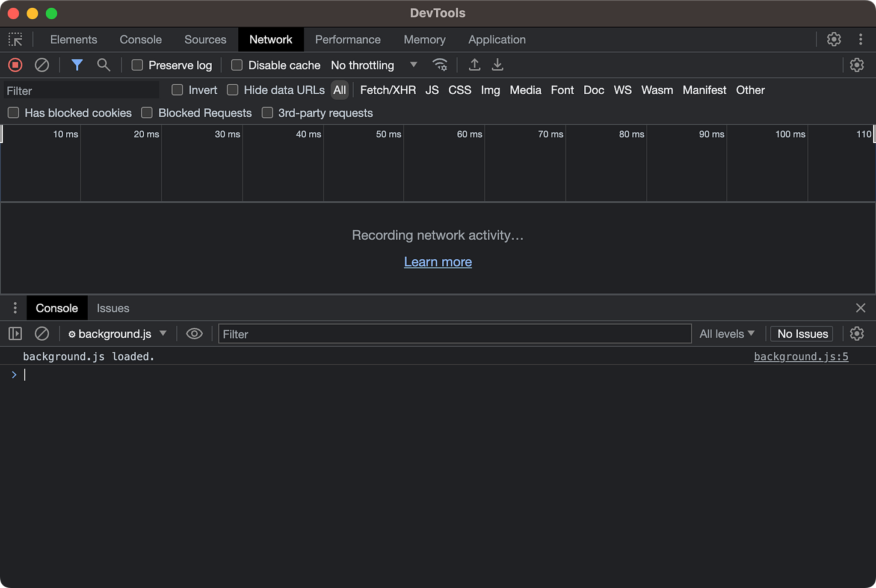Check Has blocked cookies
The height and width of the screenshot is (588, 876).
click(x=13, y=113)
